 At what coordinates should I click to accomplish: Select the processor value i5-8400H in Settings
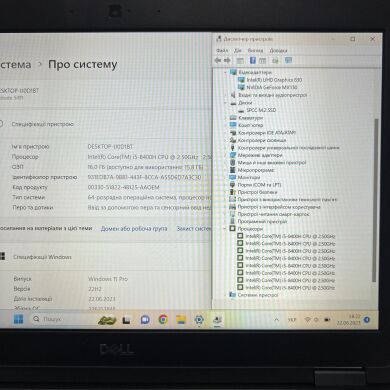coord(150,157)
